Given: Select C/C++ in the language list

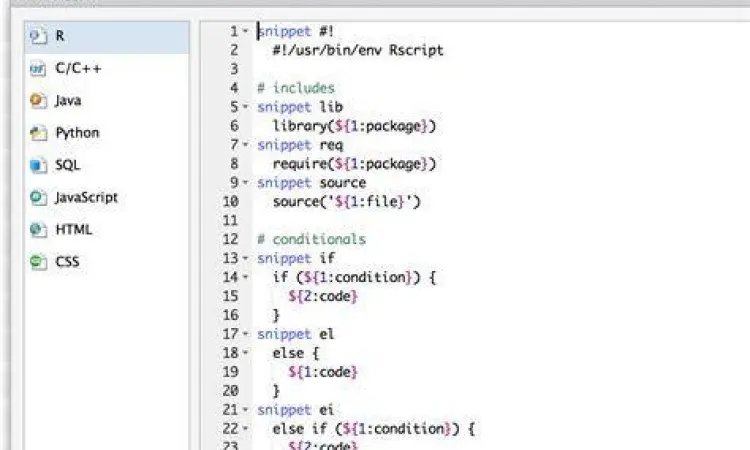Looking at the screenshot, I should point(107,69).
